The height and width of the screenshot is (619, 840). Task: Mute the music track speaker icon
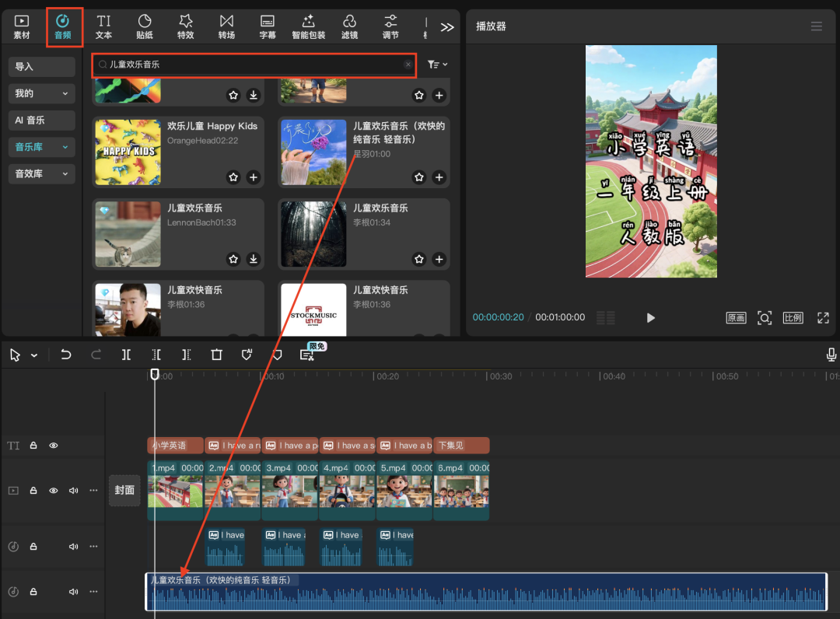pos(73,591)
